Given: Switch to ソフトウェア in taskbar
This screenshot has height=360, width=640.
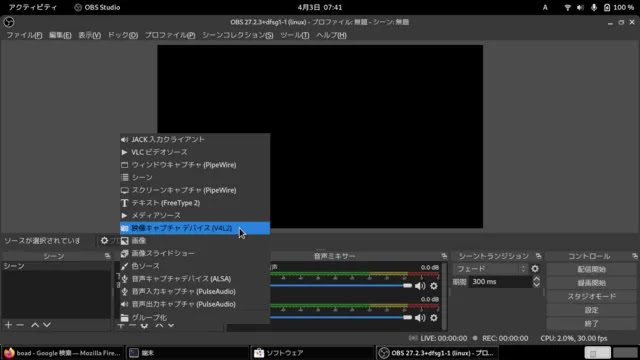Looking at the screenshot, I should coord(312,353).
